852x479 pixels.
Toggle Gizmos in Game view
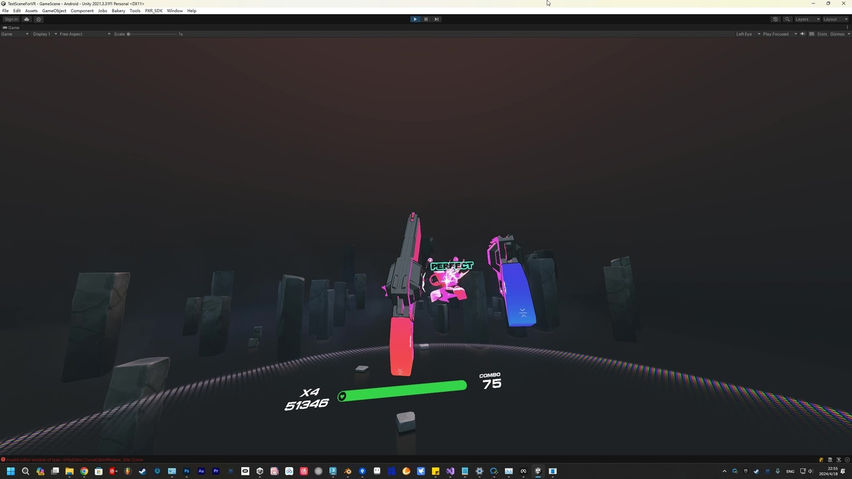pos(837,34)
